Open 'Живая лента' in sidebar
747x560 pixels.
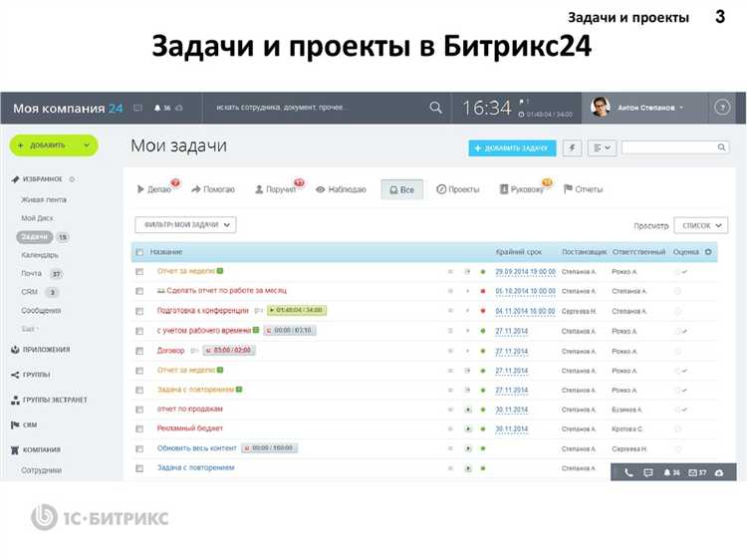[44, 199]
